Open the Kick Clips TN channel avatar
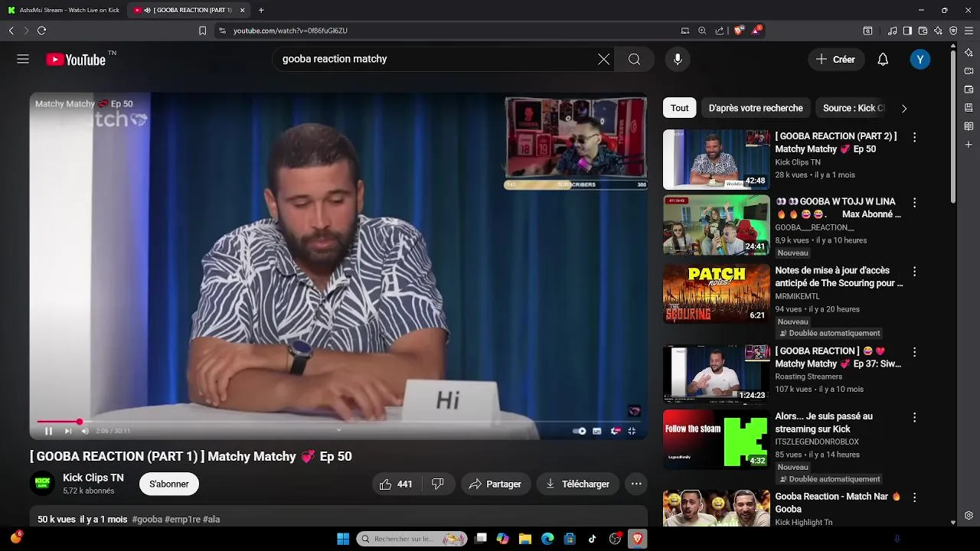Screen dimensions: 980x551 coord(42,484)
